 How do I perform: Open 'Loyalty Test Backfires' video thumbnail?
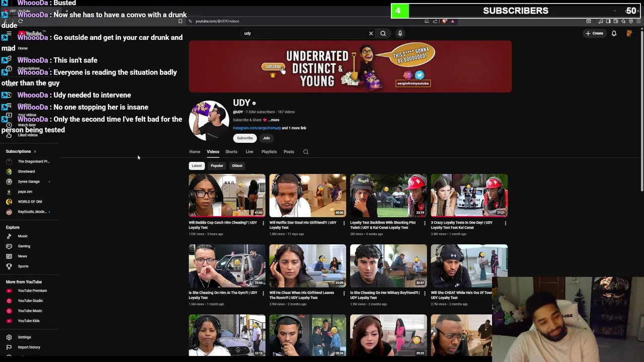click(x=388, y=196)
